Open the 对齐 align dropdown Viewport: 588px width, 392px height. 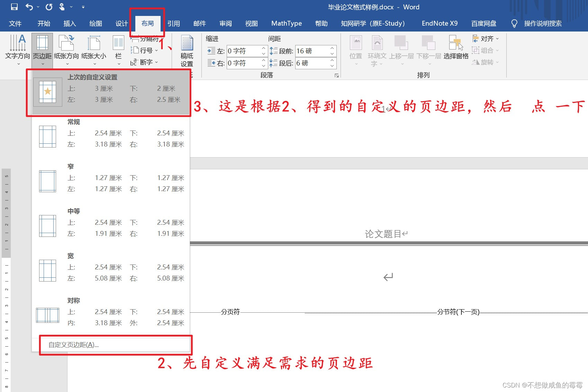[486, 39]
